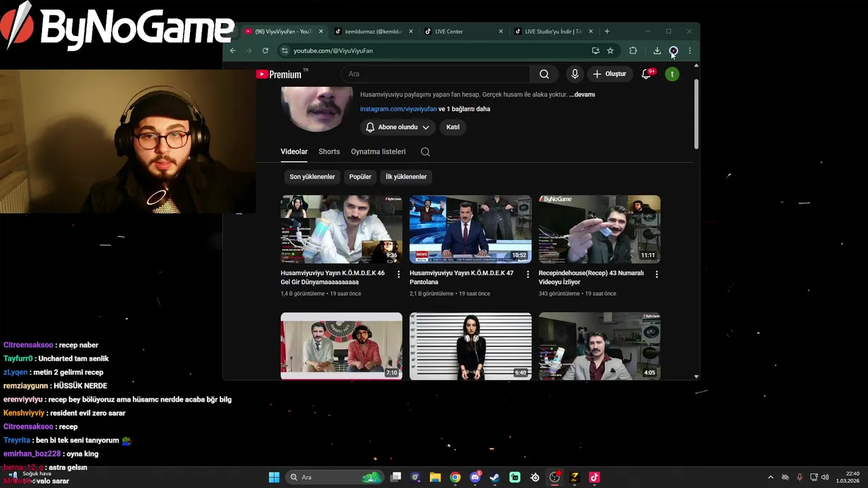
Task: Click the address bar URL youtube.com/@ViyuViyuFan
Action: (x=333, y=51)
